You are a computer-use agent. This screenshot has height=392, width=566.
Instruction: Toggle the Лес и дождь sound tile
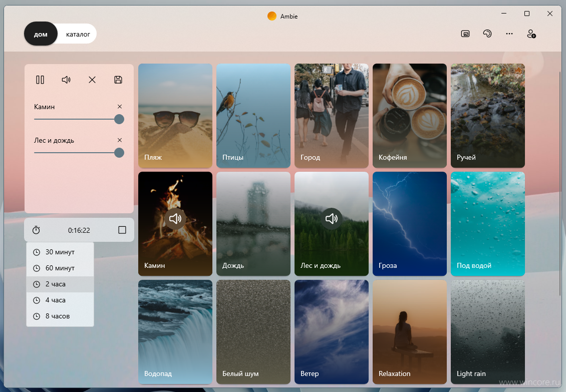tap(332, 224)
